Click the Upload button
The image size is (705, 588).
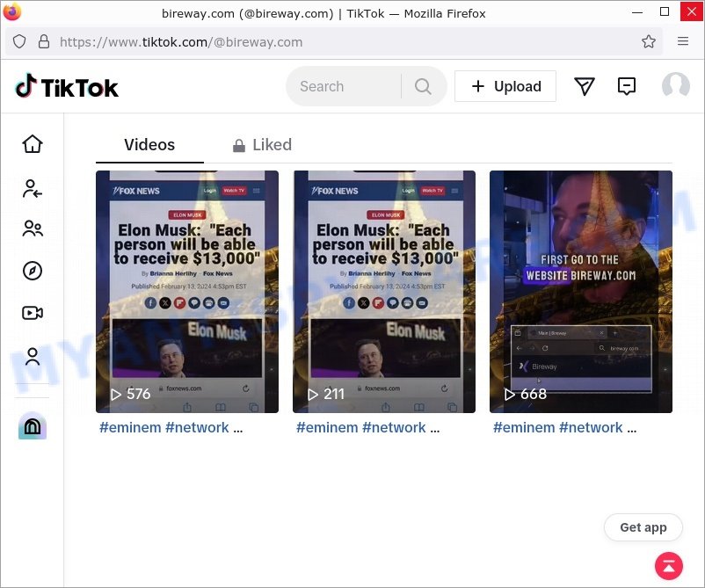505,86
